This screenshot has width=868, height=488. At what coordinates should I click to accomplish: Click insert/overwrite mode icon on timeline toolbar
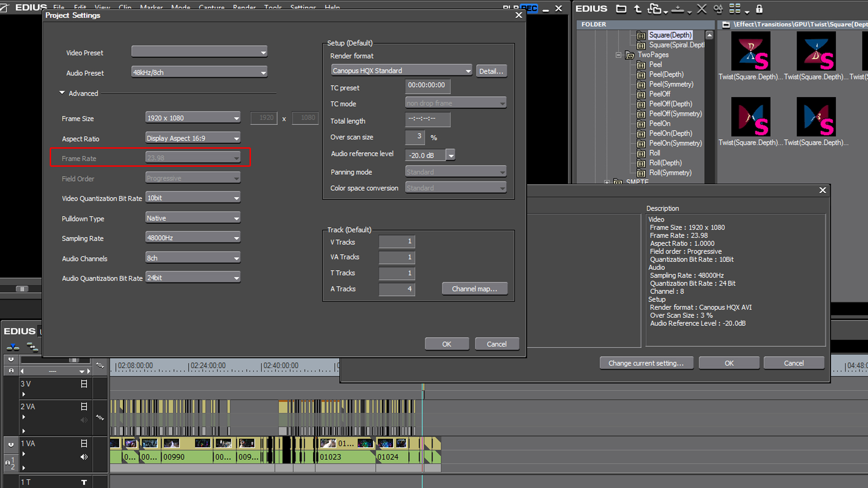pos(13,347)
